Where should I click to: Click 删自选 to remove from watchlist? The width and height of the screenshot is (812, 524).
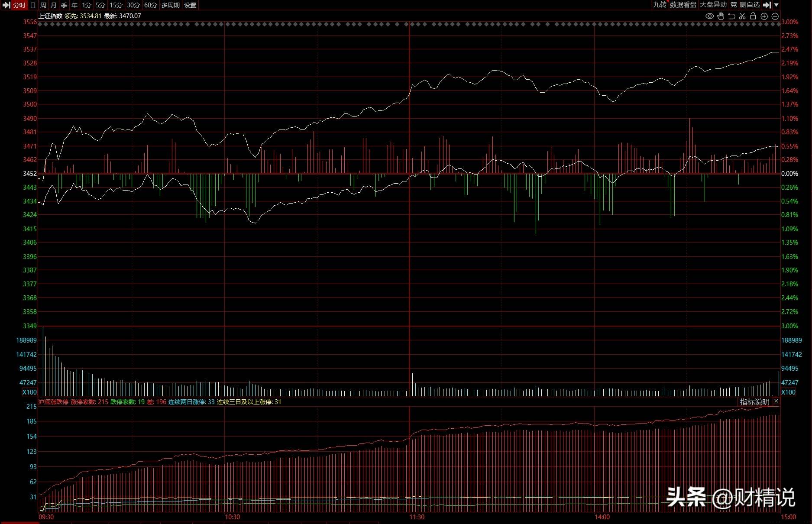(x=750, y=5)
